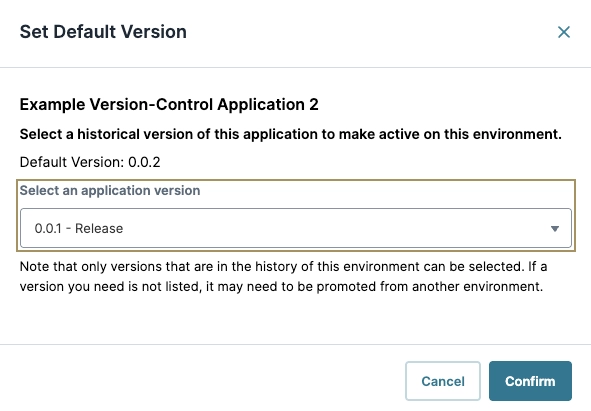Close the Set Default Version dialog
This screenshot has width=591, height=411.
563,32
